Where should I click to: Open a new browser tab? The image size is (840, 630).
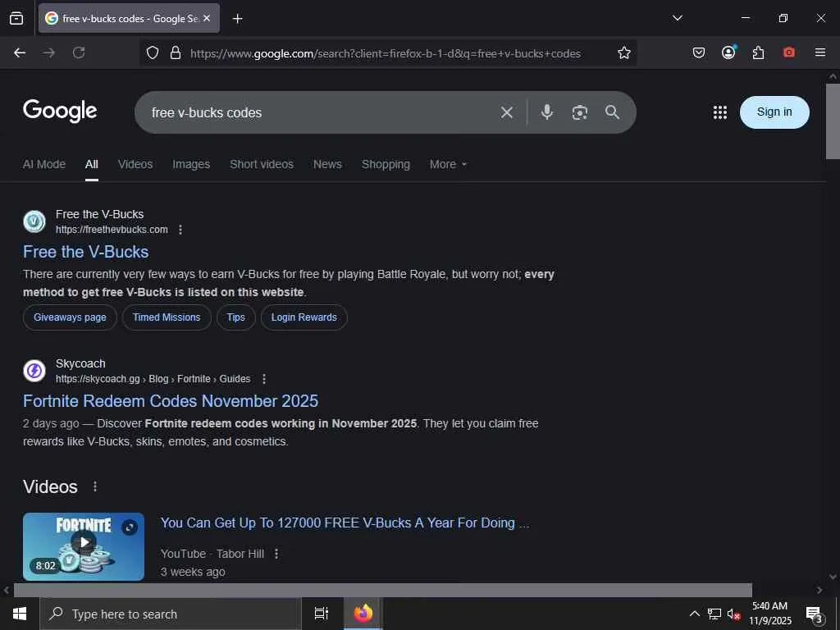tap(237, 19)
